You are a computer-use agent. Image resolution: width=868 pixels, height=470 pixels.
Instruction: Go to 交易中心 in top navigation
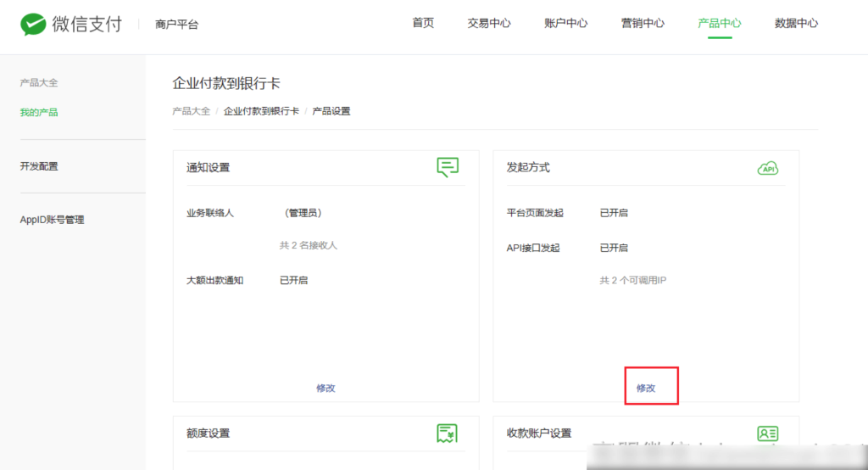point(489,23)
